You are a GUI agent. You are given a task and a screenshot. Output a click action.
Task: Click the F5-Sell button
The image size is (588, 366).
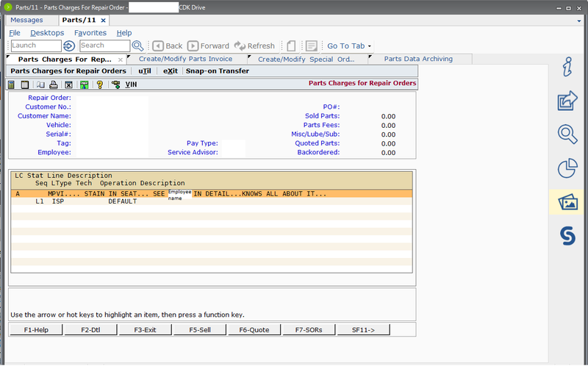[x=200, y=330]
